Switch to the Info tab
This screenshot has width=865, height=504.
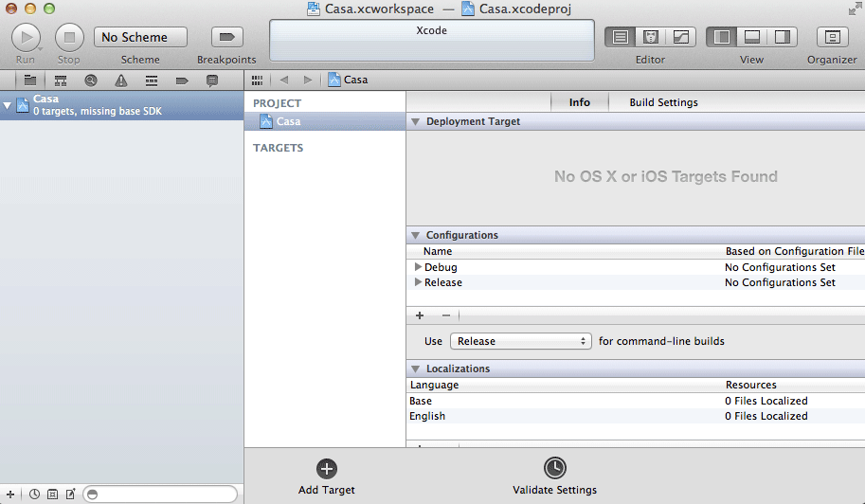(579, 102)
